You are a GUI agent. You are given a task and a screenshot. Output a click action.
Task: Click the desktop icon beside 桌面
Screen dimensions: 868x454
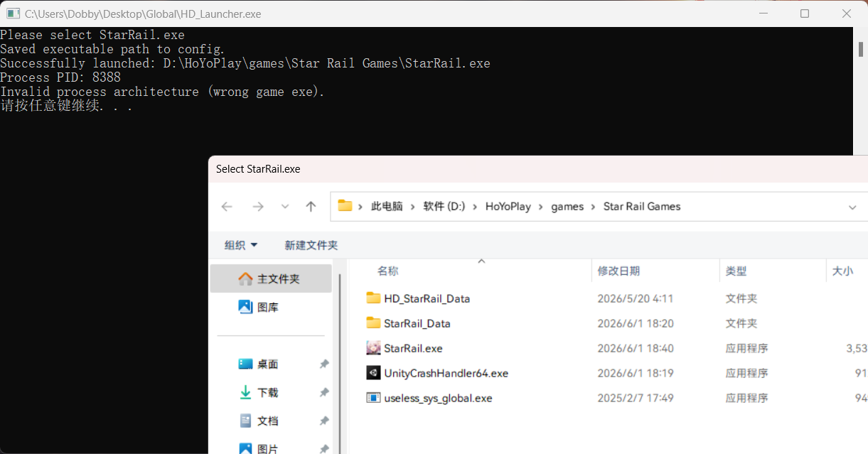coord(245,364)
